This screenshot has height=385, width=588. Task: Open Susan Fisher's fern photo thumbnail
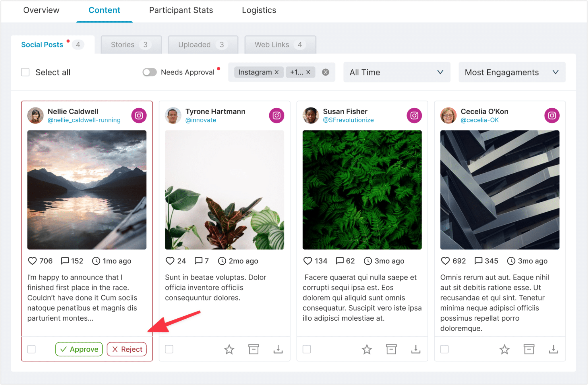tap(362, 190)
